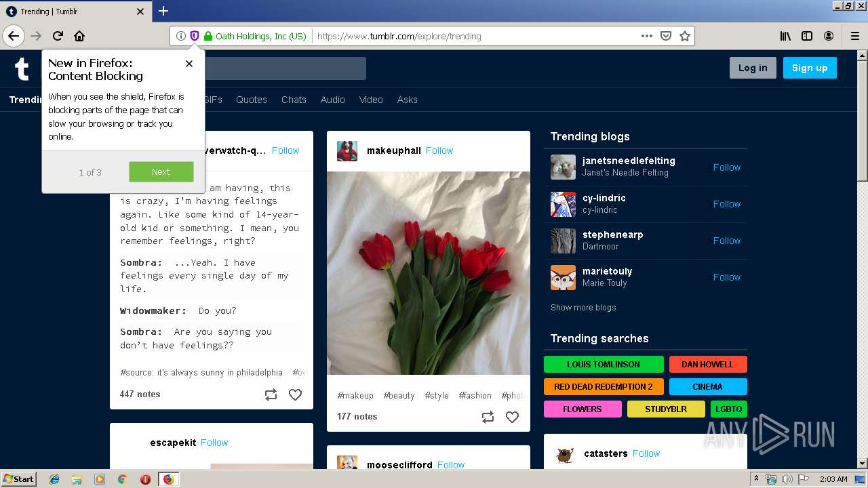Image resolution: width=868 pixels, height=488 pixels.
Task: Follow the mooseclifford blog
Action: pos(451,465)
